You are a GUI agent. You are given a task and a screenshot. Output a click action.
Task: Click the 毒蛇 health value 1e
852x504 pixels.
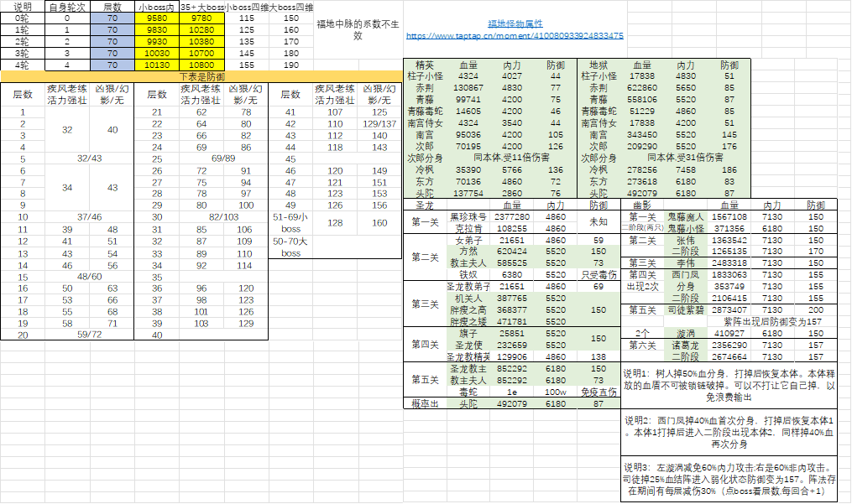[512, 392]
